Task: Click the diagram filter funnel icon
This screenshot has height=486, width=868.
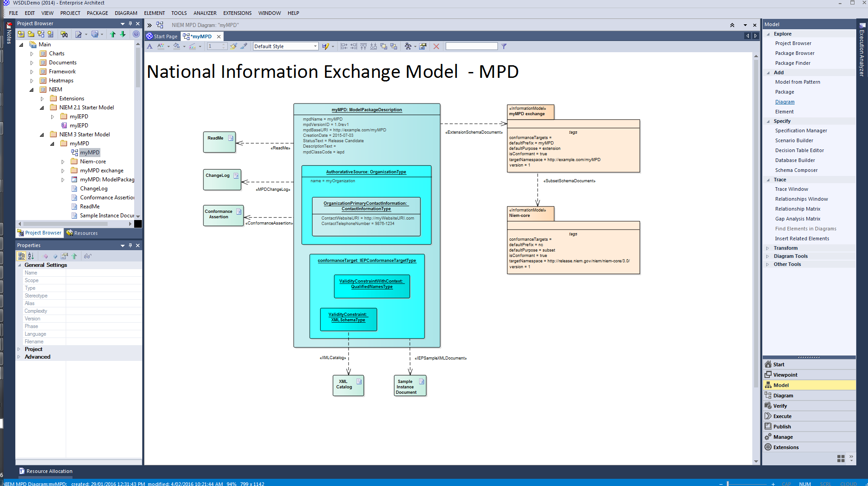Action: point(504,46)
